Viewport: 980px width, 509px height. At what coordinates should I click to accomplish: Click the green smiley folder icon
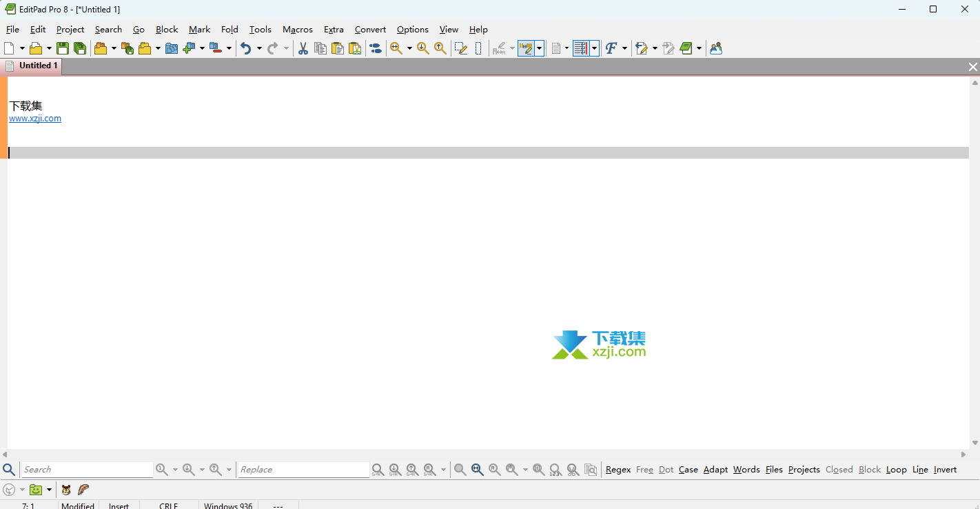[x=36, y=490]
